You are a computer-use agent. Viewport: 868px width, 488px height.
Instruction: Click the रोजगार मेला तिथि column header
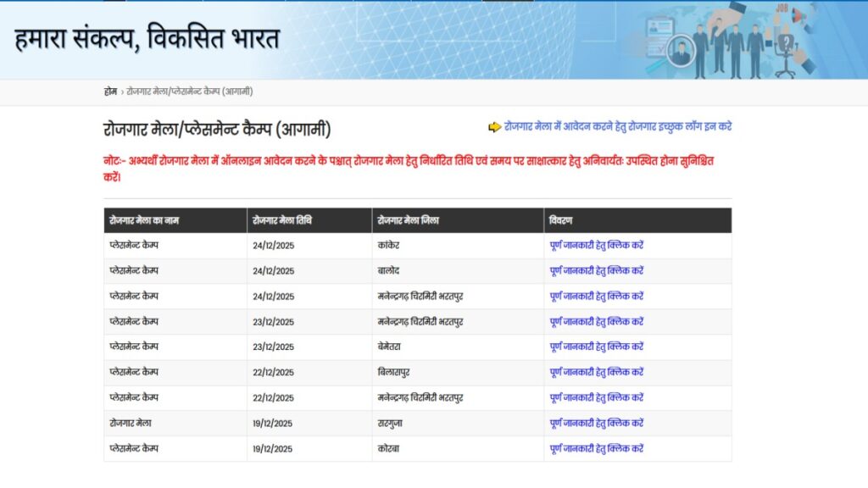pos(282,220)
